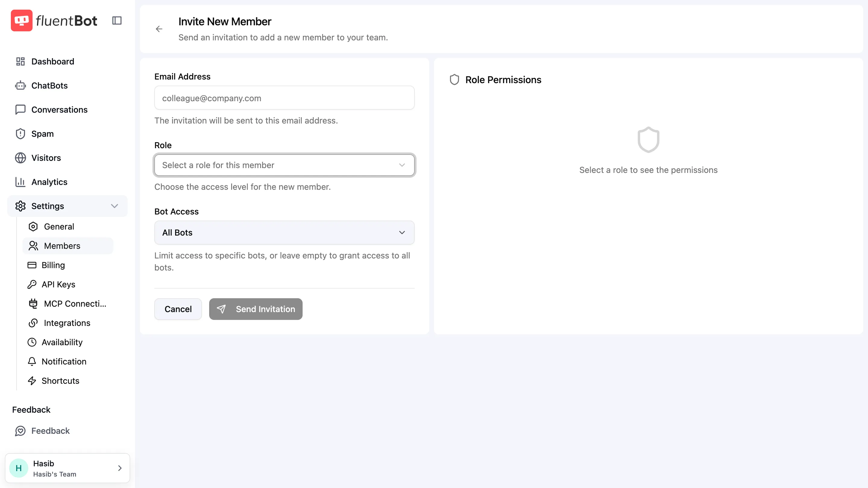Click the large shield placeholder in permissions panel
Viewport: 868px width, 488px height.
[x=648, y=139]
